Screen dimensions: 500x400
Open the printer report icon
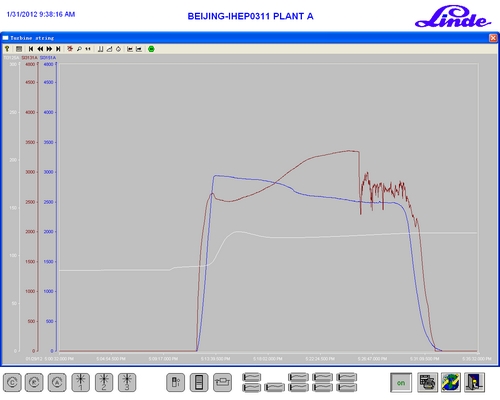coord(427,382)
